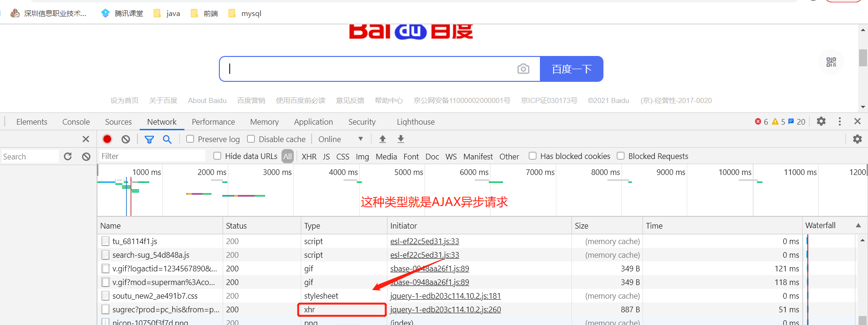Switch to the Sources tab

118,122
